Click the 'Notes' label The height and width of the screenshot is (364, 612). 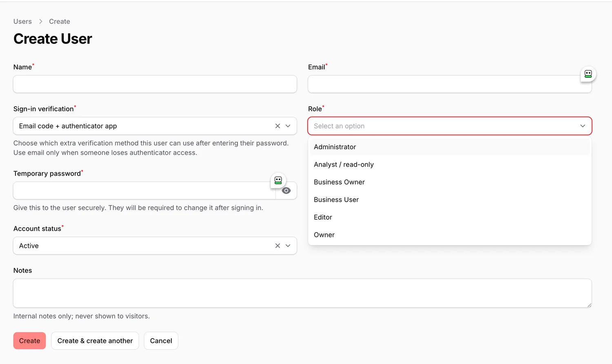tap(22, 270)
